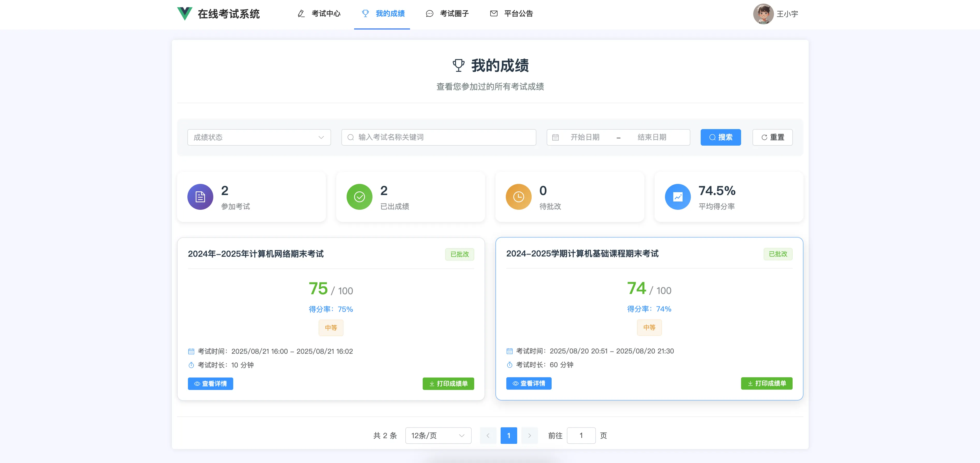Click the orange clock icon for 待批改

518,197
